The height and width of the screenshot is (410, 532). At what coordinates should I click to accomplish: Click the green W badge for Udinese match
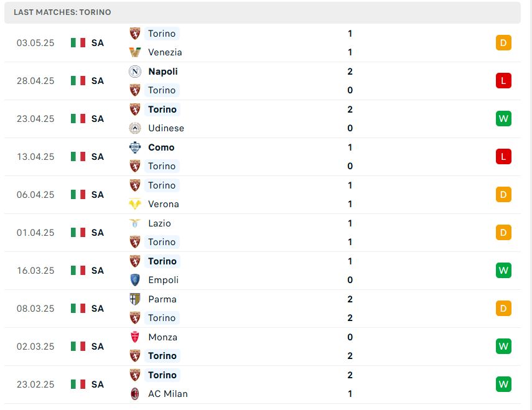(503, 119)
